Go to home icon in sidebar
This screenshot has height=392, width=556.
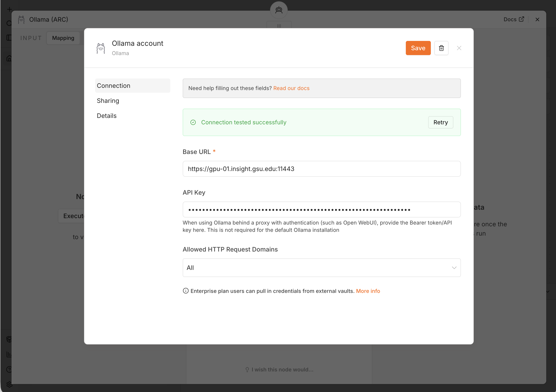tap(9, 58)
